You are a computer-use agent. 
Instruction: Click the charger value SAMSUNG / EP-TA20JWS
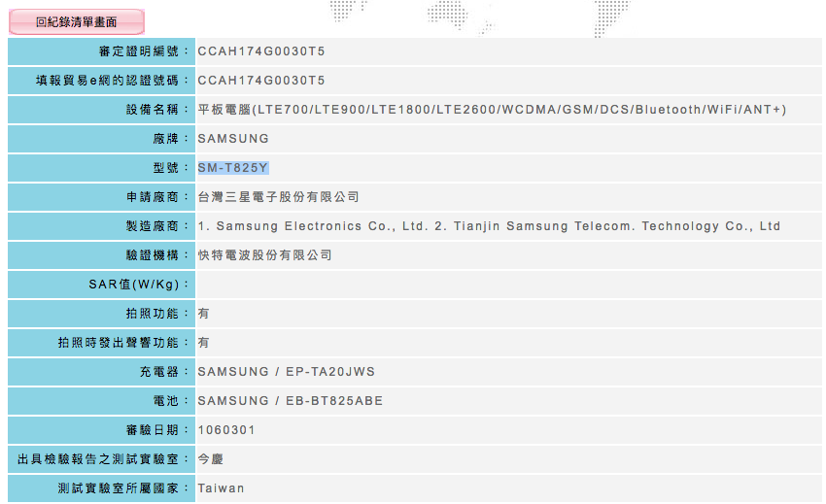point(287,372)
